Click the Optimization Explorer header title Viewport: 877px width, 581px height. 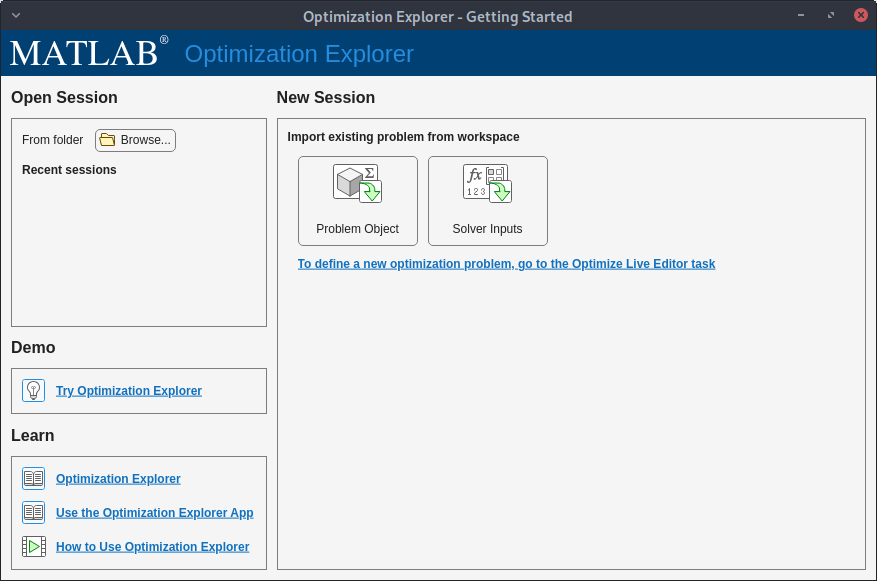pyautogui.click(x=298, y=54)
